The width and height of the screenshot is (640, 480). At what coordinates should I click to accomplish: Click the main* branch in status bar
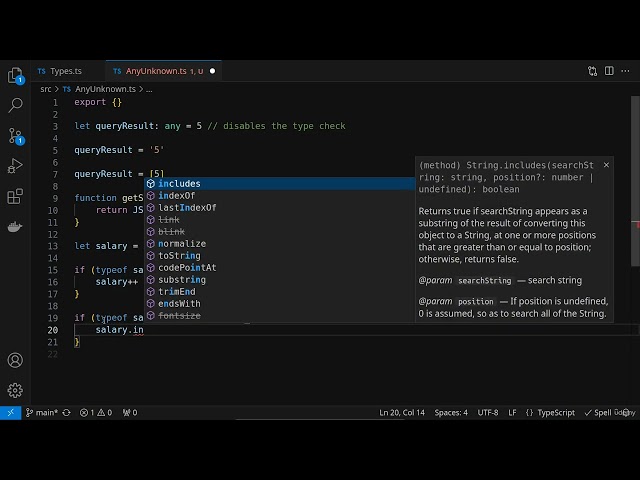click(x=42, y=413)
